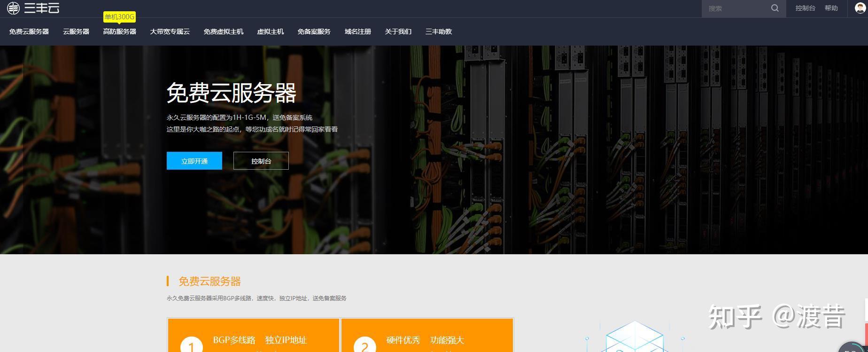Click the 硬件优秀 功能强大 card
This screenshot has width=868, height=352.
[427, 335]
